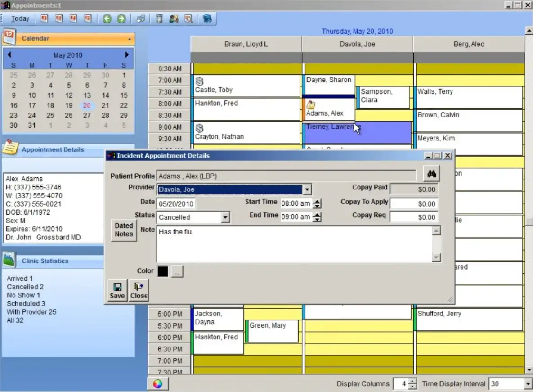The image size is (533, 392).
Task: Open the patient search binoculars in the toolbar
Action: click(174, 18)
